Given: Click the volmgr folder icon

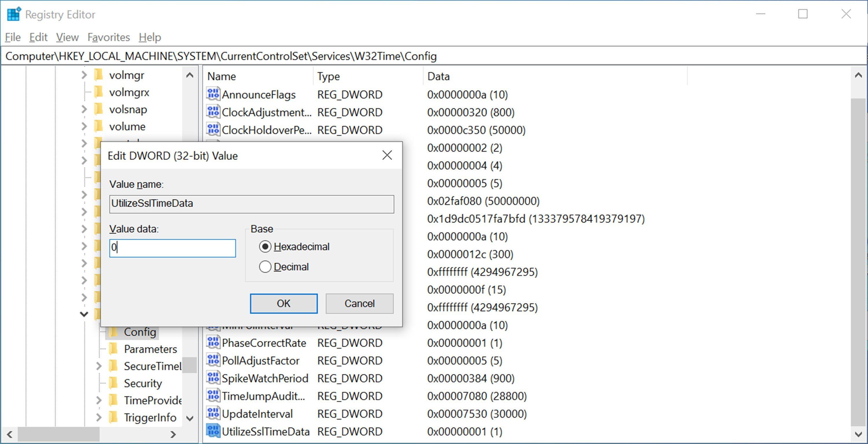Looking at the screenshot, I should [x=98, y=74].
